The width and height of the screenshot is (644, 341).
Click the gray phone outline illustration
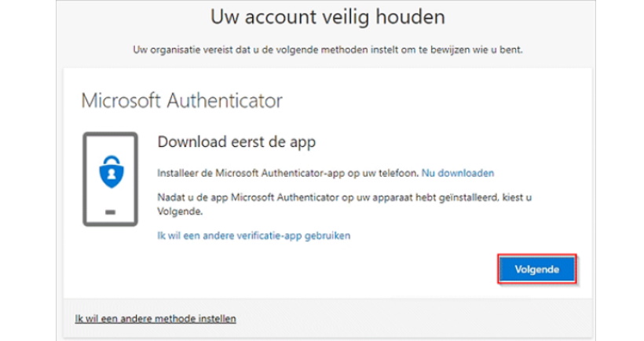(110, 179)
